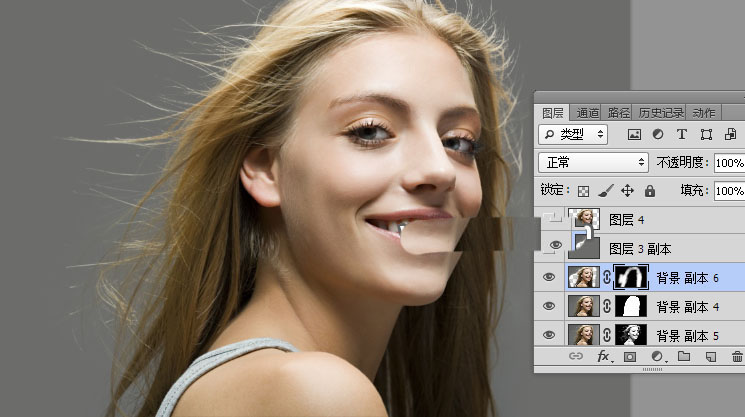Create a new layer group folder
This screenshot has width=745, height=417.
pyautogui.click(x=684, y=356)
